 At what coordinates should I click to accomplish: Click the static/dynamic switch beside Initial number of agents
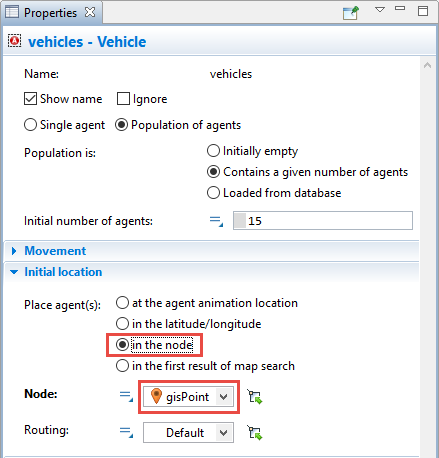click(216, 221)
